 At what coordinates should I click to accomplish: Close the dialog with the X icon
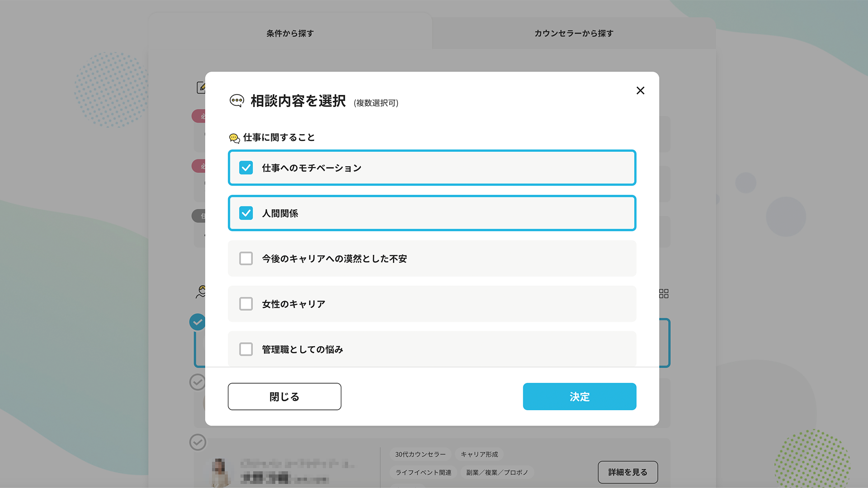[x=640, y=90]
